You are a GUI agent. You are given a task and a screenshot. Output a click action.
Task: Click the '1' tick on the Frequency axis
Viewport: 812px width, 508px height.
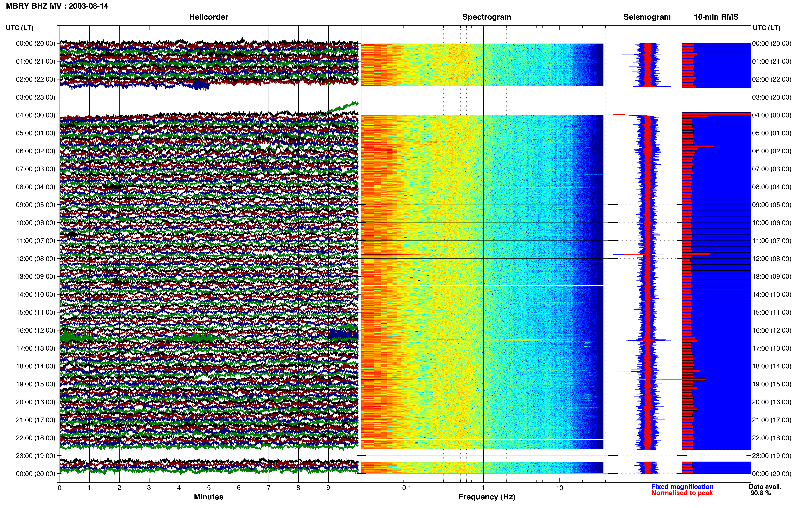pos(483,488)
